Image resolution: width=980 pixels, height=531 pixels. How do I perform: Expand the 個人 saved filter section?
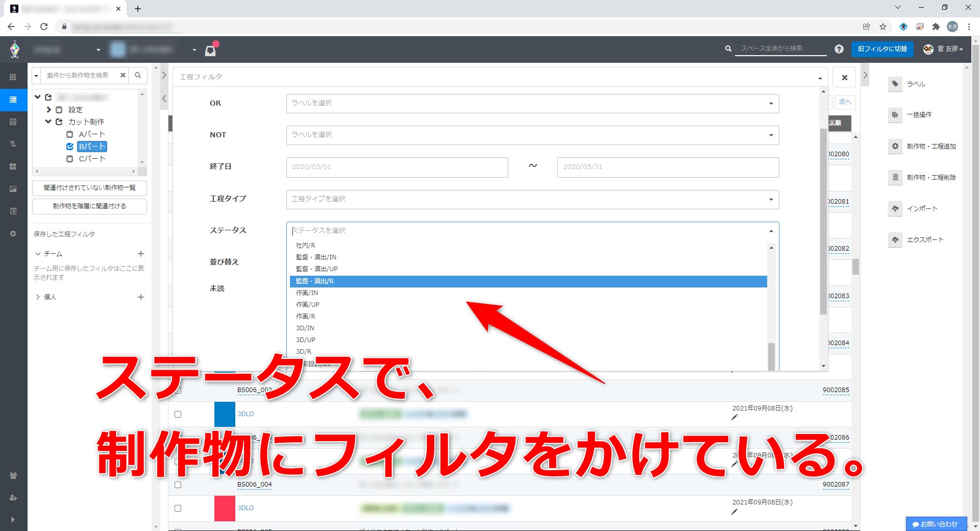point(38,297)
